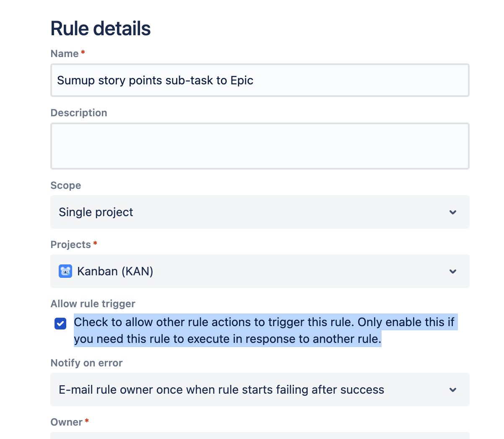Viewport: 504px width, 439px height.
Task: Uncheck the Allow rule trigger checkbox
Action: click(x=60, y=324)
